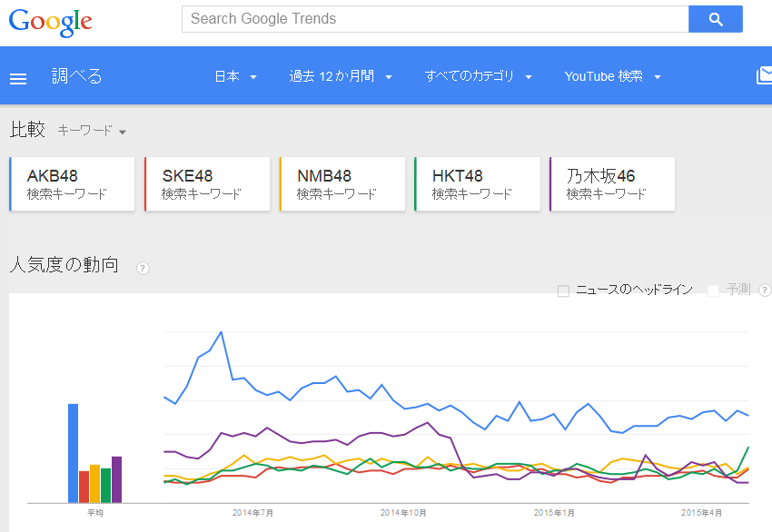The height and width of the screenshot is (532, 772).
Task: Click the blue search magnifier button
Action: click(715, 19)
